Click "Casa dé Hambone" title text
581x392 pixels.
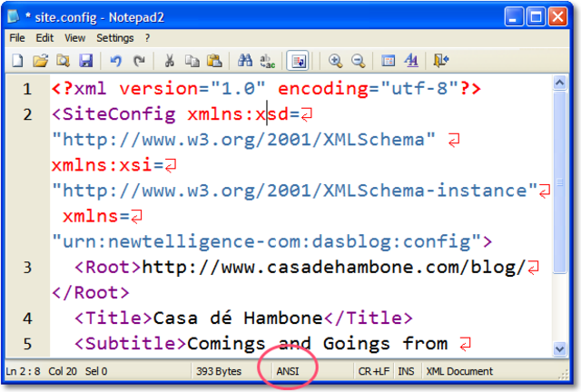[x=238, y=318]
